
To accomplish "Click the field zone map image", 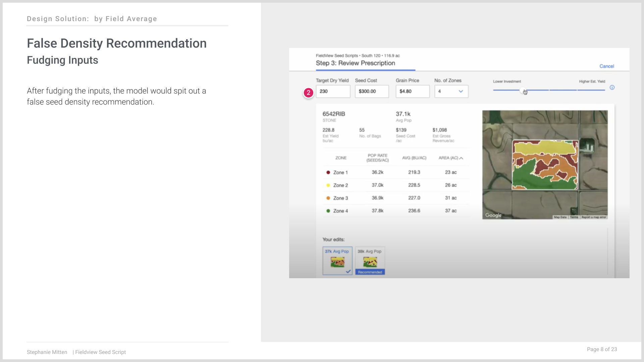I will click(x=545, y=165).
